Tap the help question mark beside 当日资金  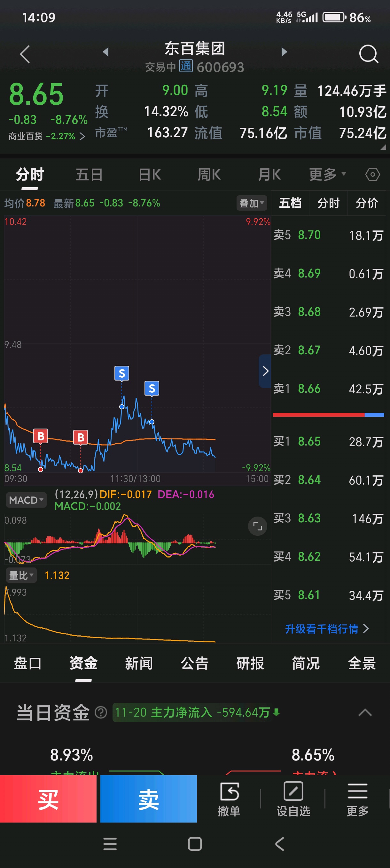(x=101, y=712)
